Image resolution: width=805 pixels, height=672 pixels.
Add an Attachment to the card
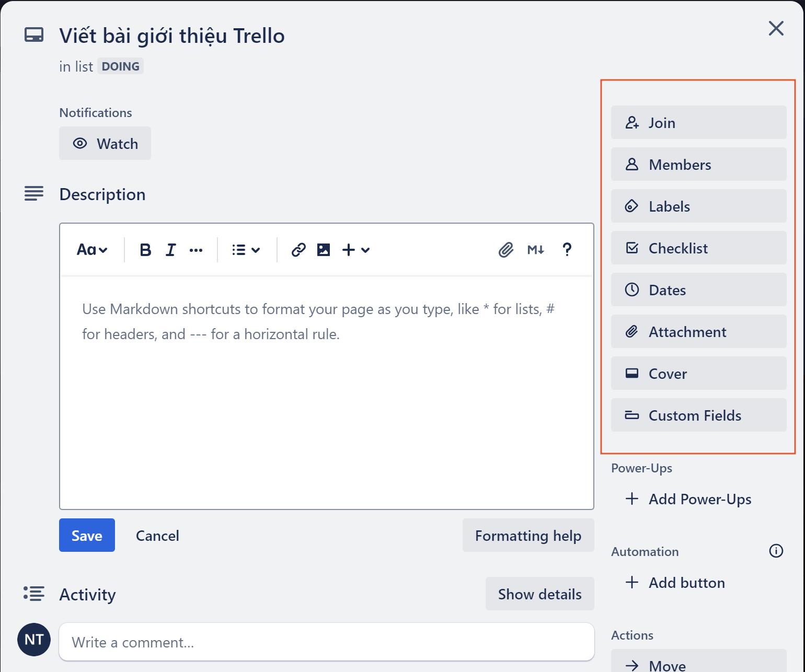(699, 331)
